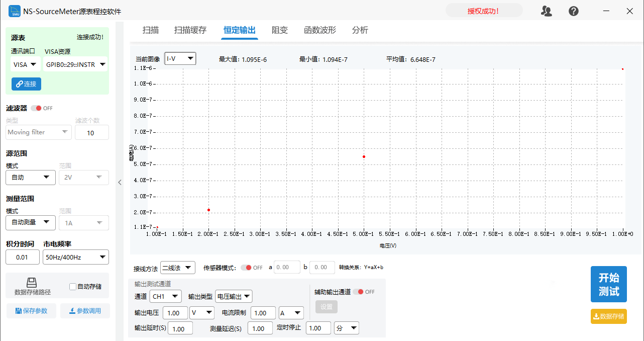Image resolution: width=644 pixels, height=341 pixels.
Task: Switch to the 函数波形 tab
Action: click(319, 30)
